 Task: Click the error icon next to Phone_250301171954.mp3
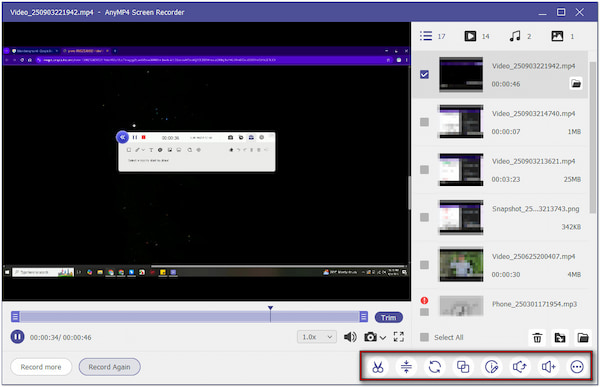coord(424,300)
